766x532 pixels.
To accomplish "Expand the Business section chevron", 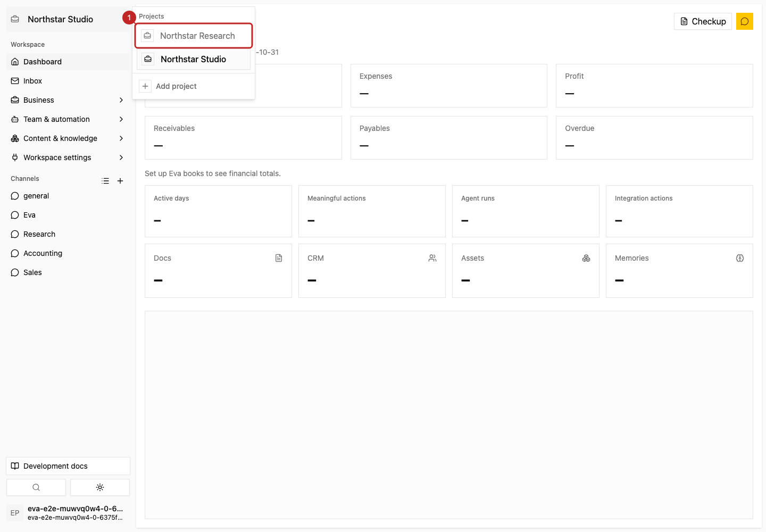I will point(121,100).
